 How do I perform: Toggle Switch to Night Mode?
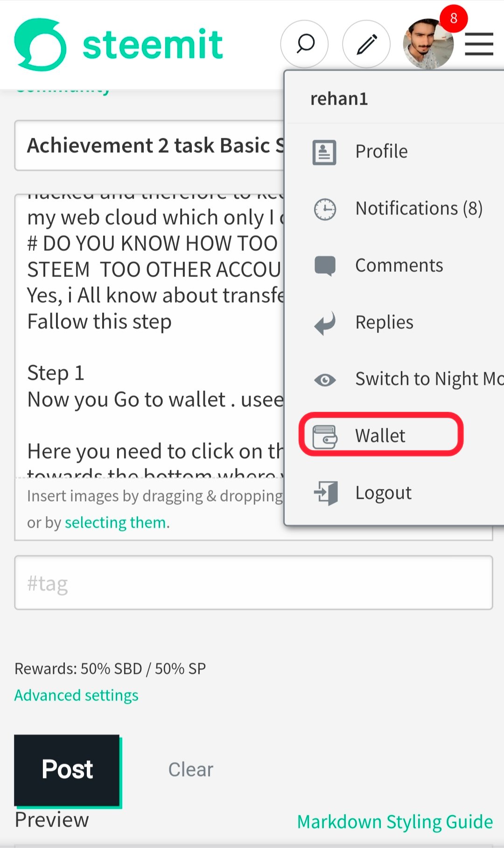428,379
